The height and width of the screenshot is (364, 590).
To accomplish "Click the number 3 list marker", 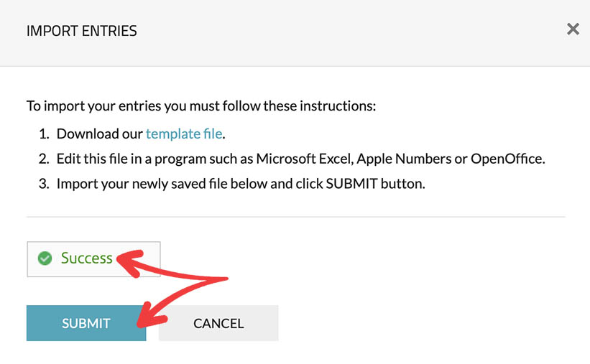I will tap(43, 184).
